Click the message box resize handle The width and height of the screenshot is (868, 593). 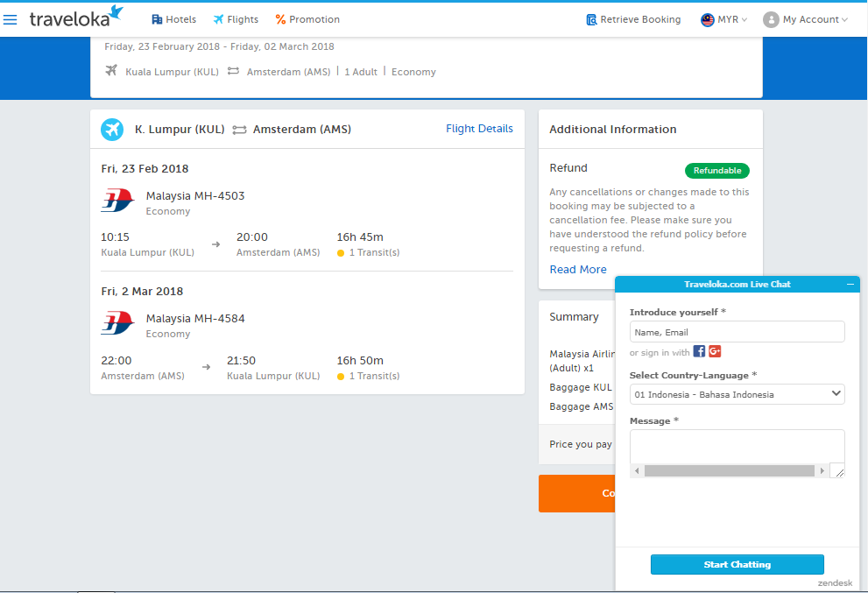(839, 471)
